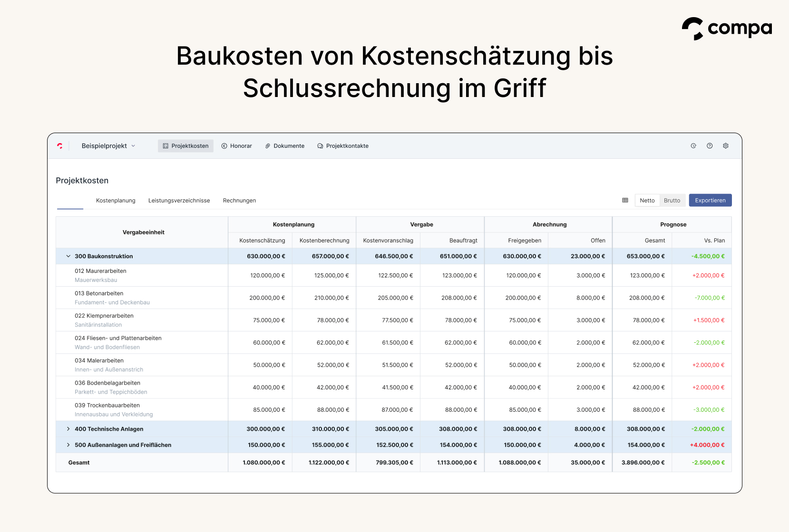Expand the 400 Technische Anlagen row
The image size is (789, 532).
68,428
